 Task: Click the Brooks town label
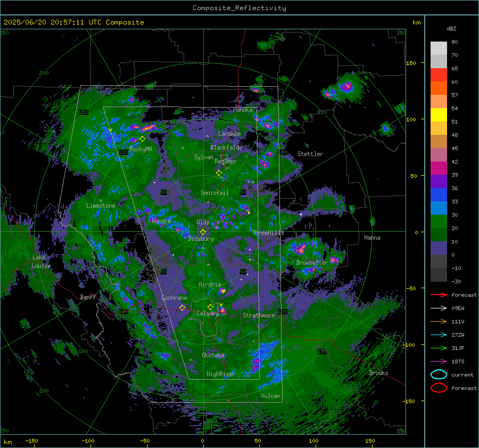pyautogui.click(x=378, y=373)
